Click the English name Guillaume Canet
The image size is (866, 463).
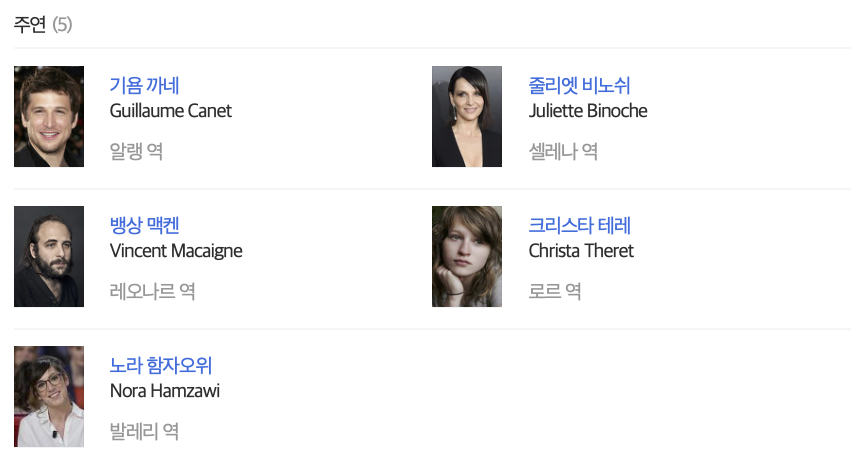pyautogui.click(x=170, y=111)
